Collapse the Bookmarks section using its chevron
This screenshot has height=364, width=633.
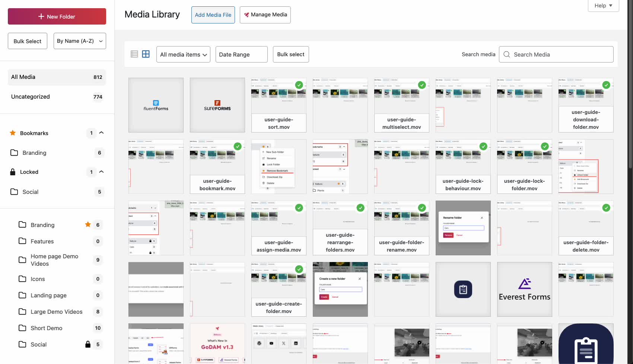pyautogui.click(x=101, y=133)
